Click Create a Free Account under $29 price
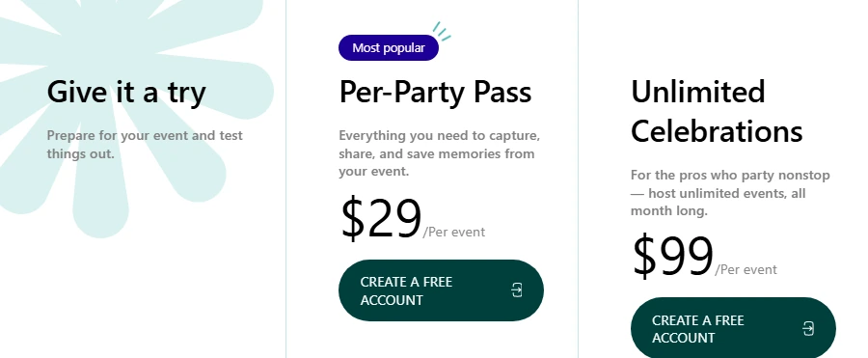868x358 pixels. coord(441,290)
